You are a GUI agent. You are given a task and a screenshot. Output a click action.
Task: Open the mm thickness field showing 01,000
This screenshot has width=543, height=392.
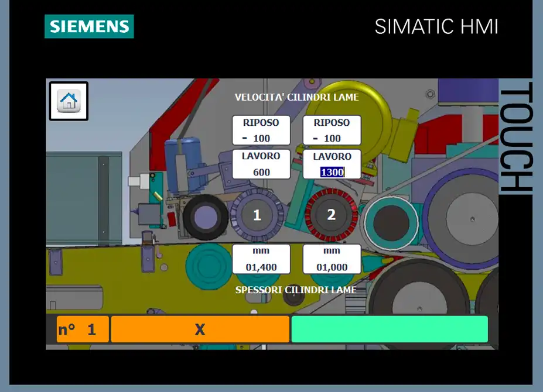(x=332, y=259)
